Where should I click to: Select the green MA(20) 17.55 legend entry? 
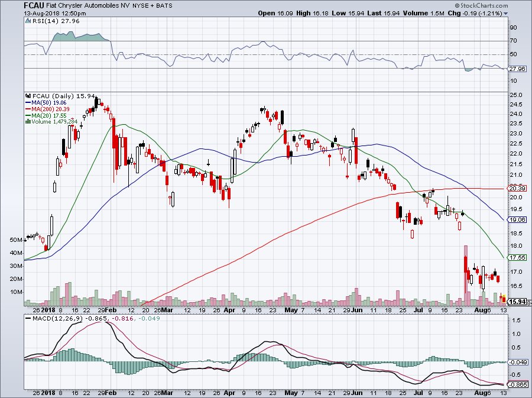[x=46, y=116]
